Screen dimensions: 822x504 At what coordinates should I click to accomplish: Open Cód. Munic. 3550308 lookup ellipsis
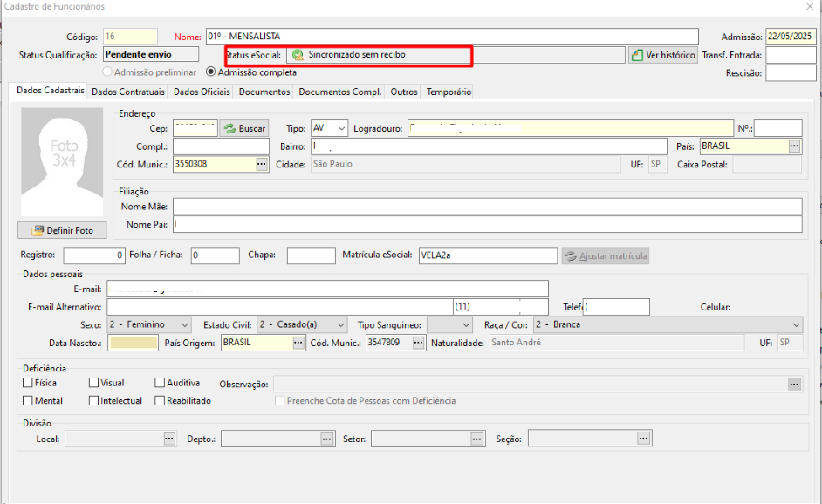[x=261, y=164]
